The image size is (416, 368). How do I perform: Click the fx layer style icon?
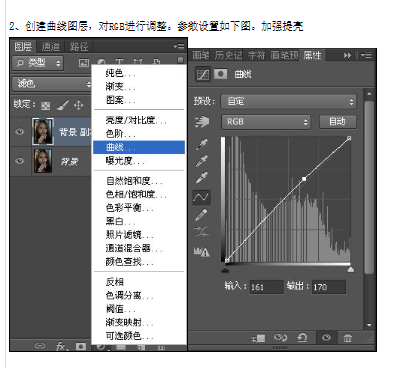[x=61, y=346]
